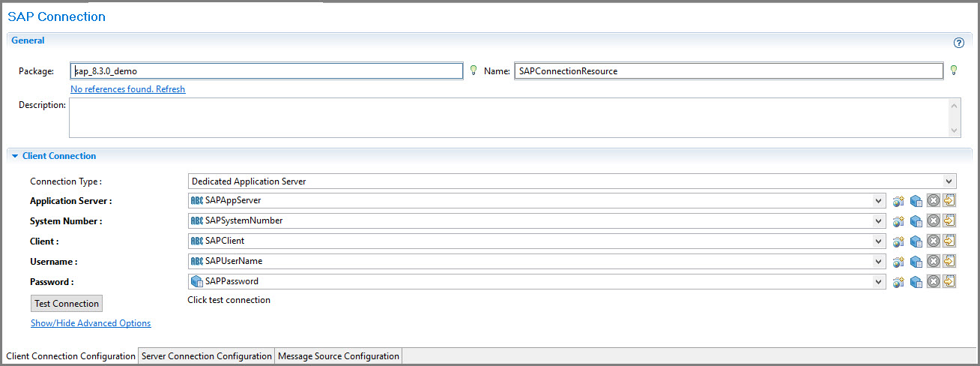Open the Connection Type dropdown
The width and height of the screenshot is (980, 366).
949,181
